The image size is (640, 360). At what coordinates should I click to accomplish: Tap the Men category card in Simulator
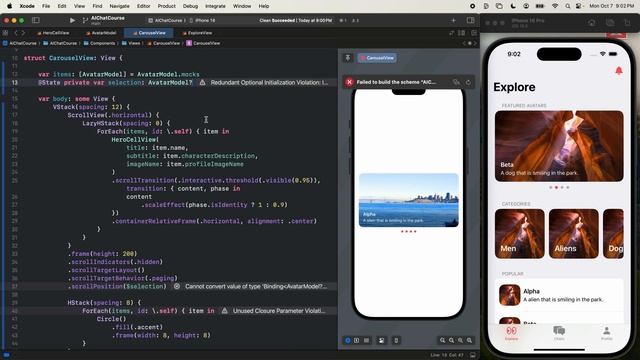point(520,234)
